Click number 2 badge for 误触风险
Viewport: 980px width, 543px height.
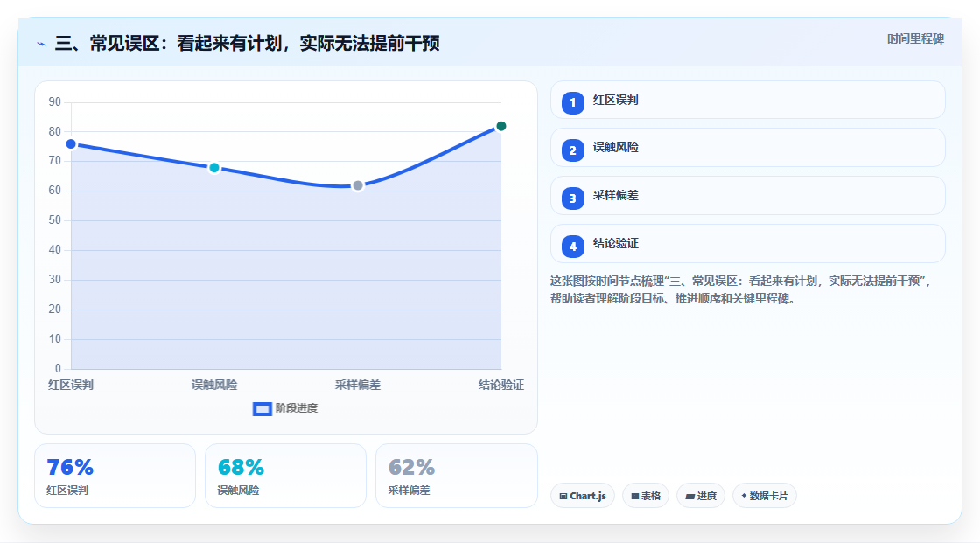pyautogui.click(x=572, y=150)
